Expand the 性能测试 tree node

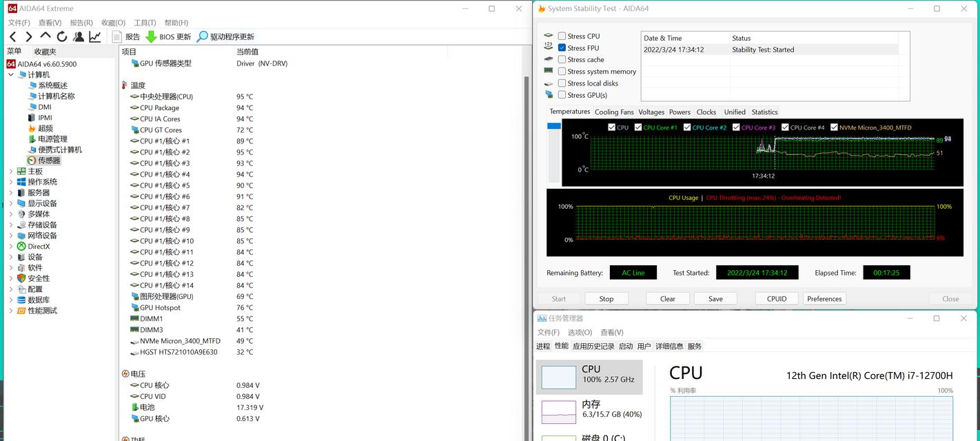11,310
